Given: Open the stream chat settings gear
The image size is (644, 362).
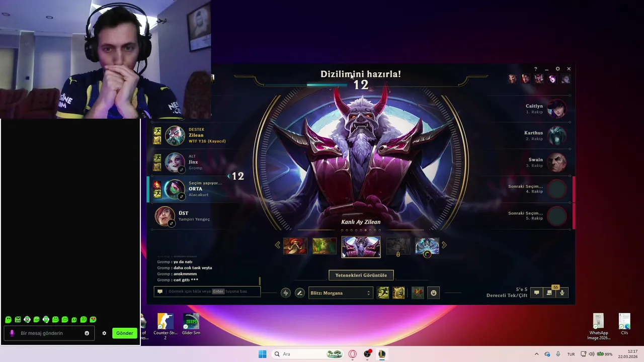Looking at the screenshot, I should [104, 333].
